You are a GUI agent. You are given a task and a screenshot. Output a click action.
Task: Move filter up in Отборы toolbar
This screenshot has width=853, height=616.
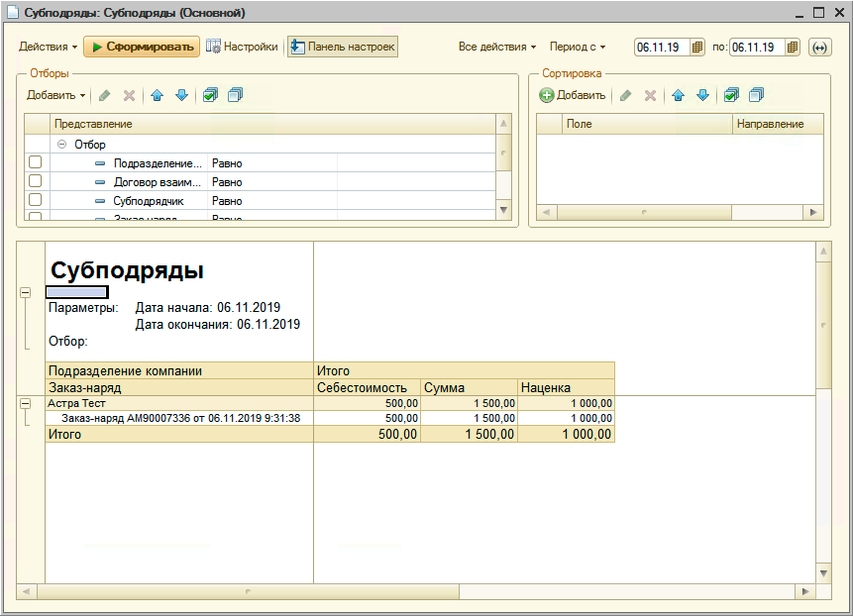[x=158, y=96]
